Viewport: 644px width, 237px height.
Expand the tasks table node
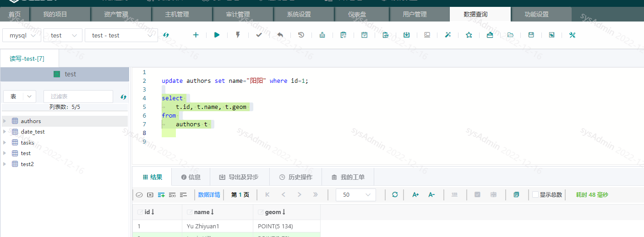[5, 142]
